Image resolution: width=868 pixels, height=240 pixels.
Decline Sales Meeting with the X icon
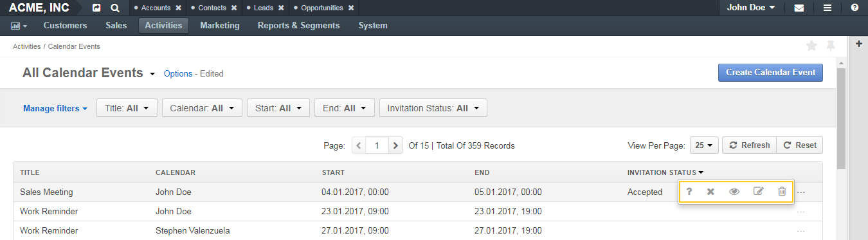point(710,192)
